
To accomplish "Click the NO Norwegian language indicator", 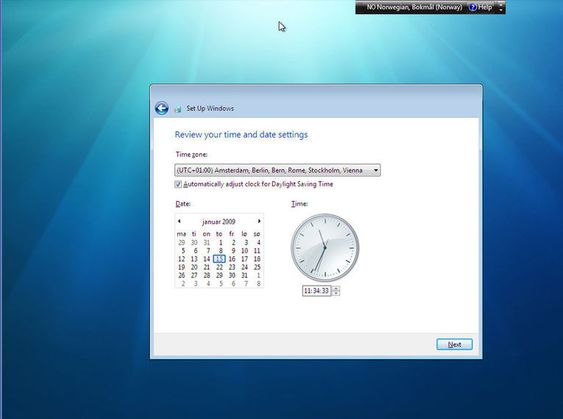I will pyautogui.click(x=414, y=7).
